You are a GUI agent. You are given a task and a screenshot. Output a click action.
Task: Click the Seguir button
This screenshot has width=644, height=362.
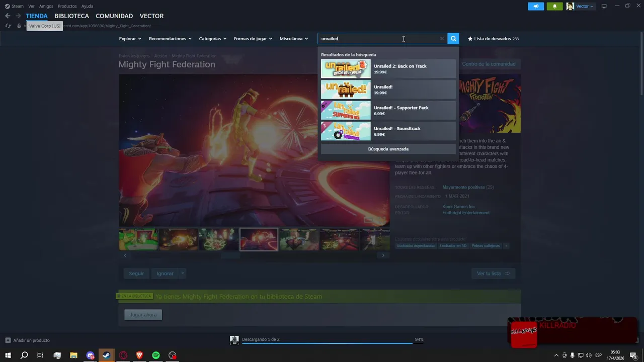tap(136, 274)
